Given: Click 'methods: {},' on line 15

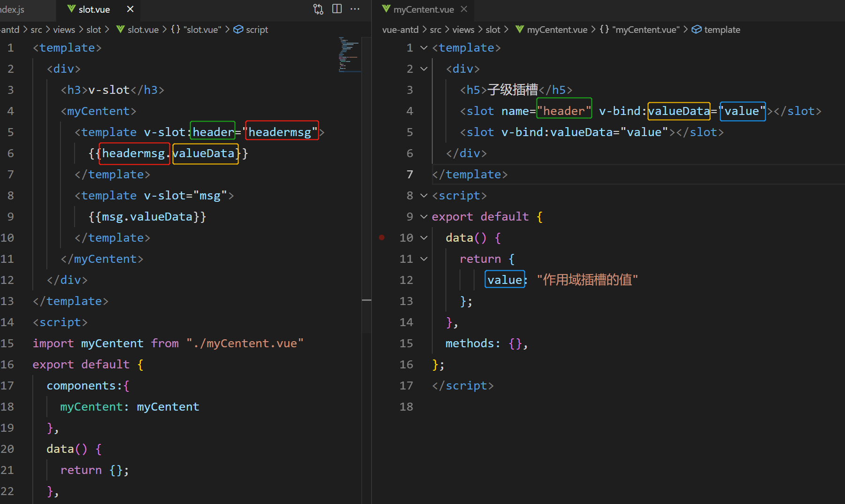Looking at the screenshot, I should 486,344.
